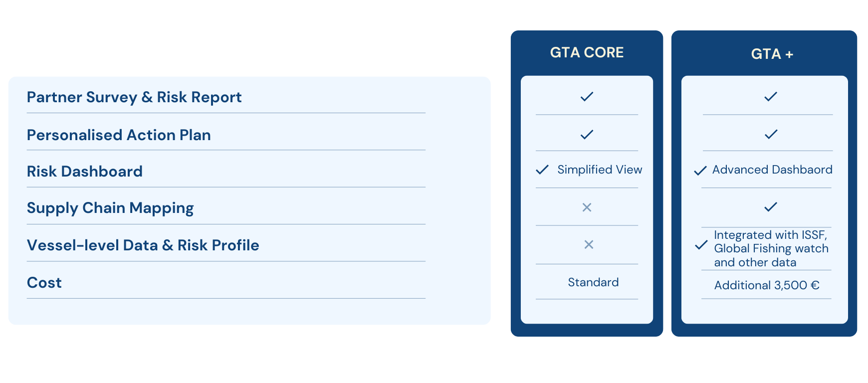Click GTA CORE checkmark for Partner Survey

587,97
